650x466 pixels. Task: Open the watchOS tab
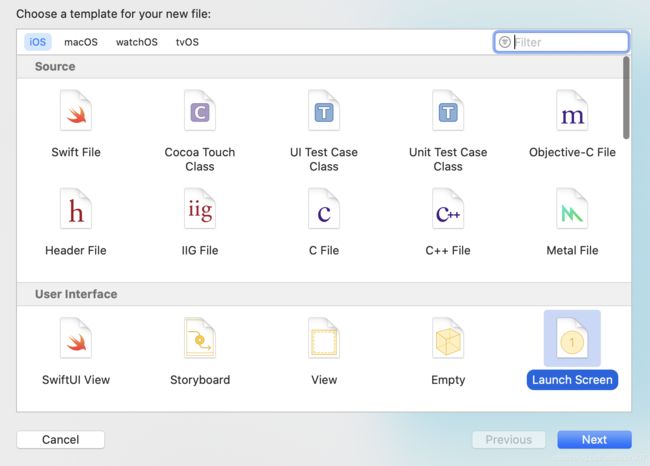pyautogui.click(x=137, y=42)
